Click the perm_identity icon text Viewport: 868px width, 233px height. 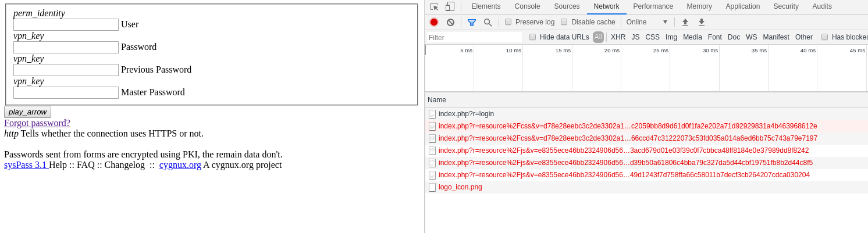point(39,13)
